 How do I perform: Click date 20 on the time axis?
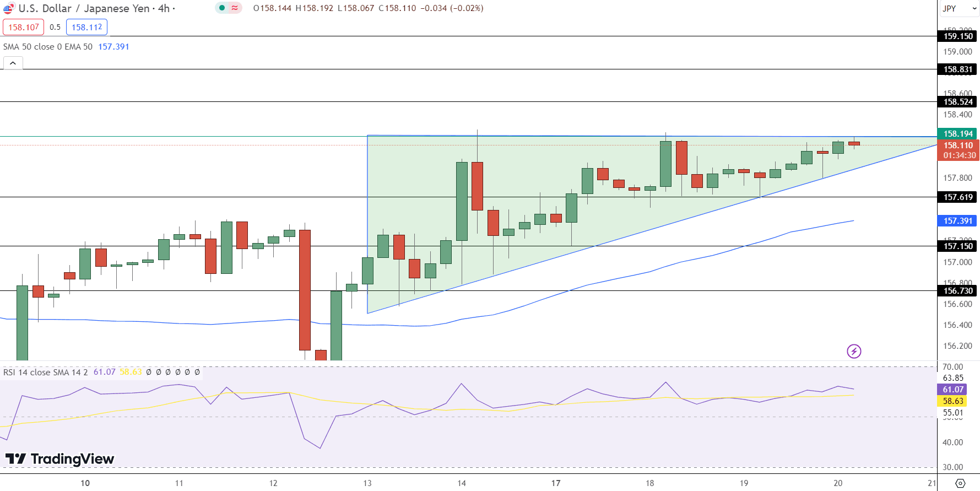838,483
